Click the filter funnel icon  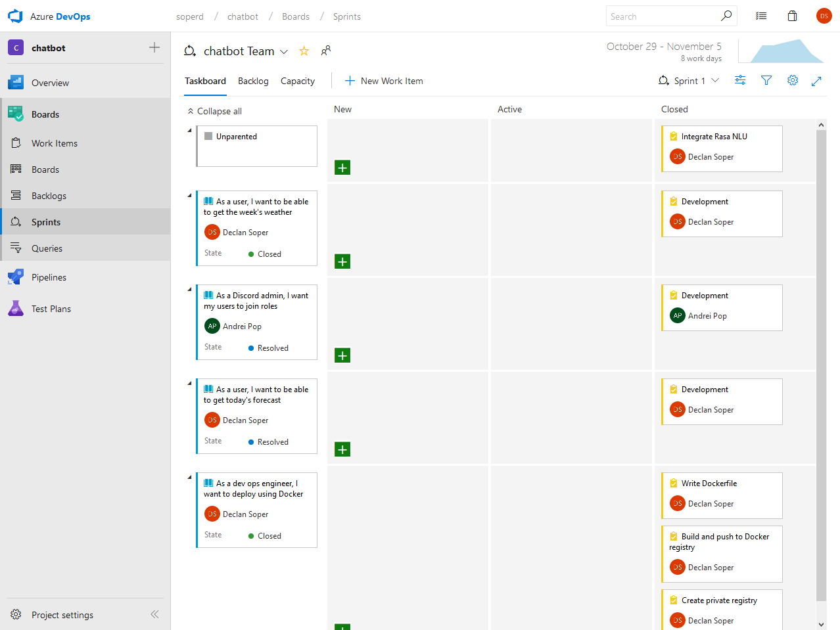[x=766, y=80]
